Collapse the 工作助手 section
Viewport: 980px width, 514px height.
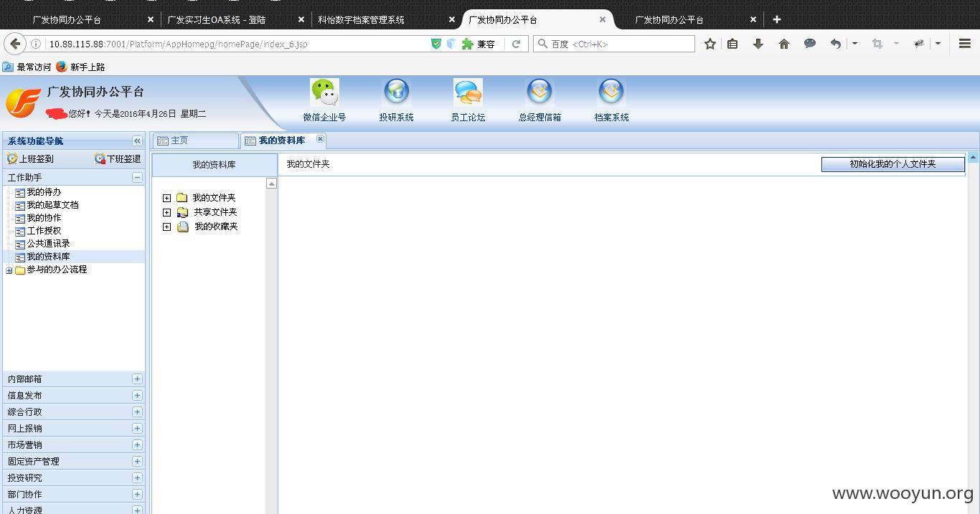click(137, 177)
